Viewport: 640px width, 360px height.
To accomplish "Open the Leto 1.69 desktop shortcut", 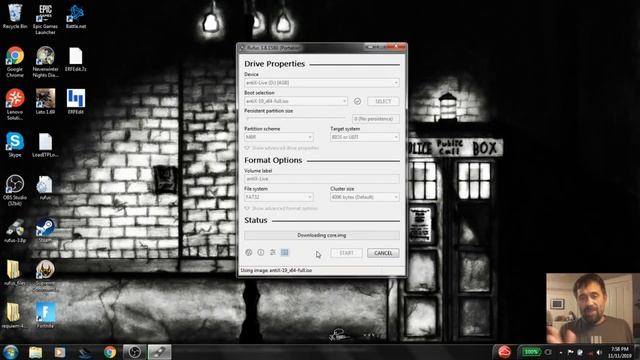I will point(45,102).
